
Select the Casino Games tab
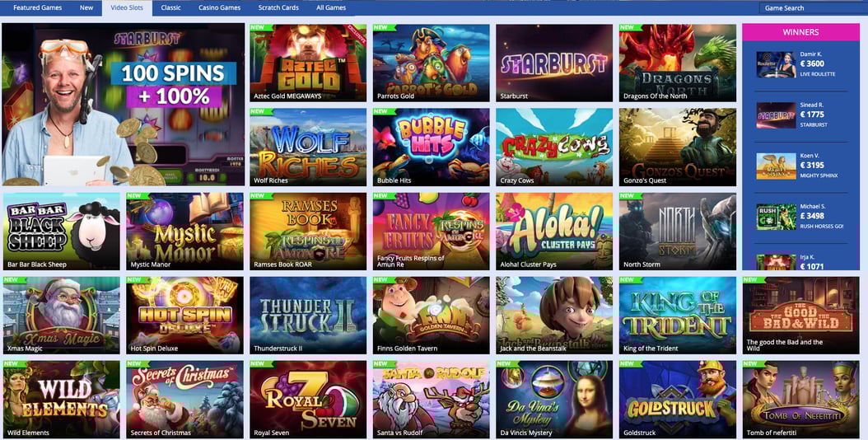(x=220, y=7)
